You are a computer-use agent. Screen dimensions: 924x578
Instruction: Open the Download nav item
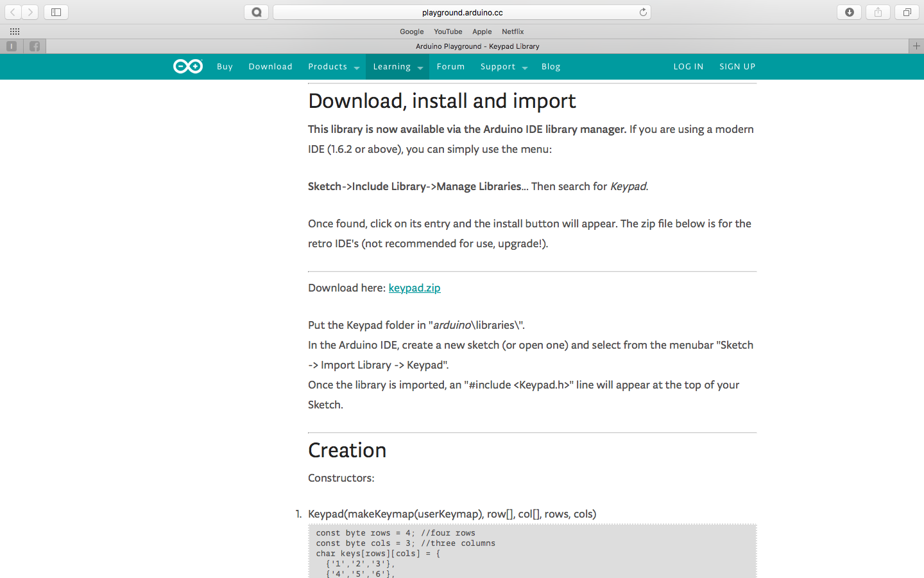point(270,66)
